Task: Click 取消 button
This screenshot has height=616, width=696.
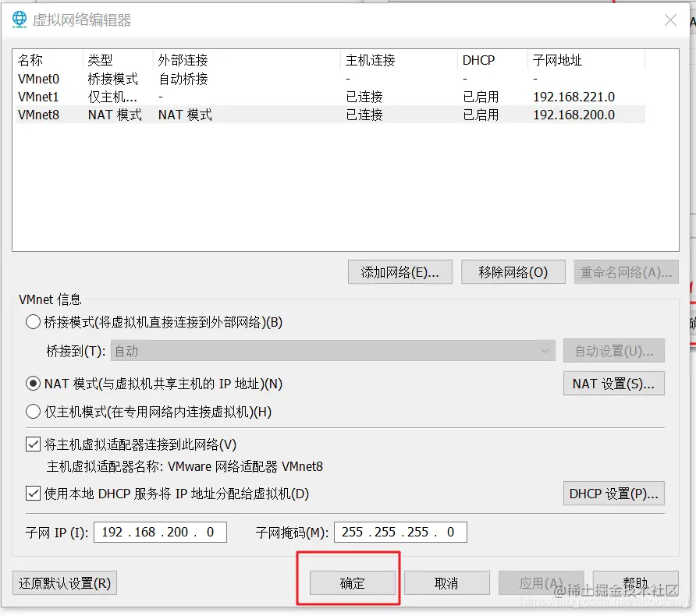Action: click(x=446, y=582)
